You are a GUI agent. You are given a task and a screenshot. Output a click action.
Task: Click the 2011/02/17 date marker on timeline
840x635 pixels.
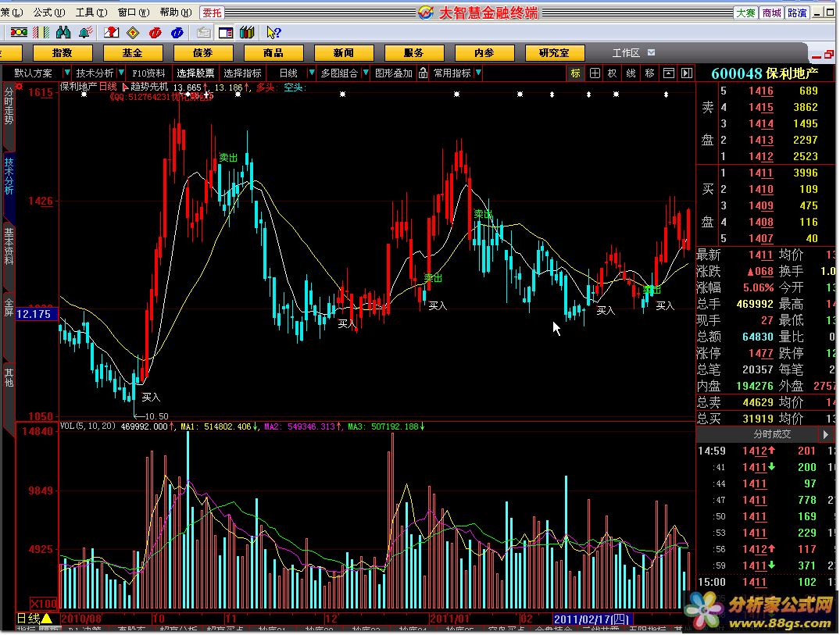click(x=592, y=619)
